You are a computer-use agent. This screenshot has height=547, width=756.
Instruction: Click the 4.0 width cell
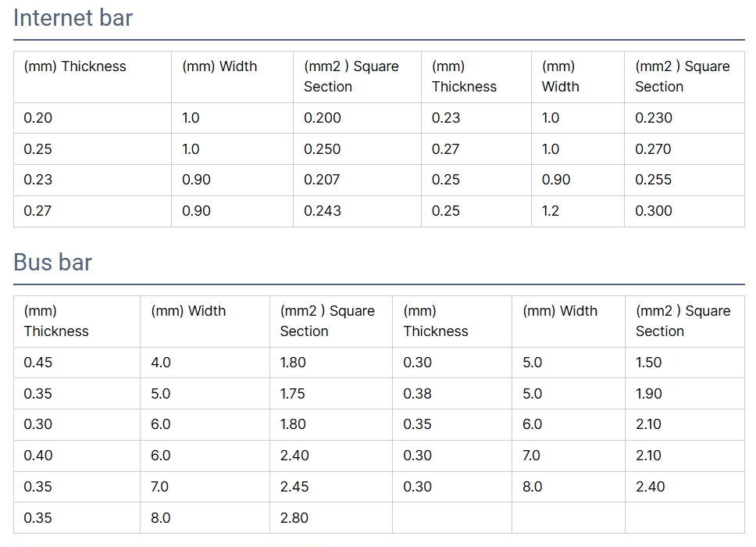[160, 363]
